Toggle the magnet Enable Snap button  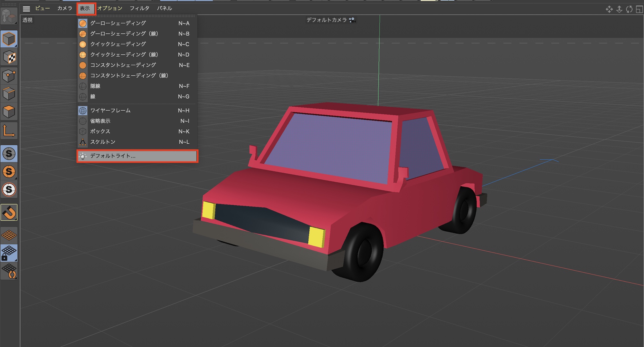(x=9, y=212)
